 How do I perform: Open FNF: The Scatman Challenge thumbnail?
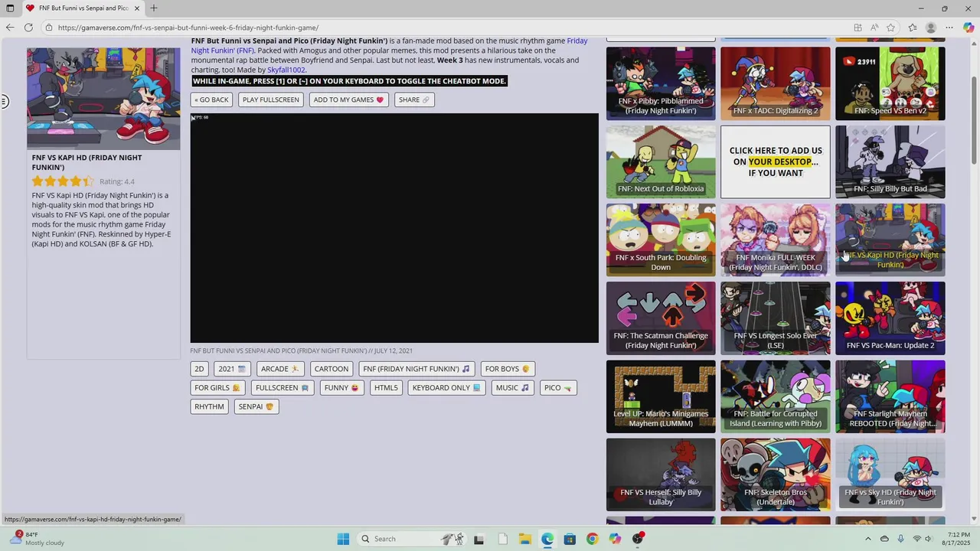pyautogui.click(x=661, y=318)
